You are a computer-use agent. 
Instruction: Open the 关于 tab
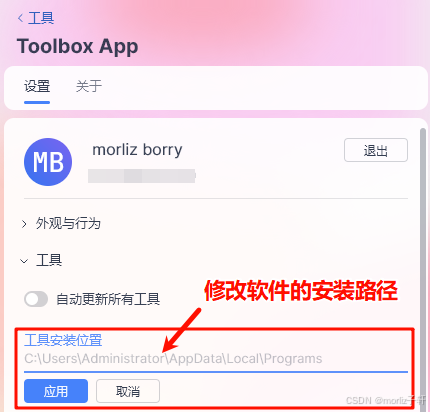tap(89, 86)
